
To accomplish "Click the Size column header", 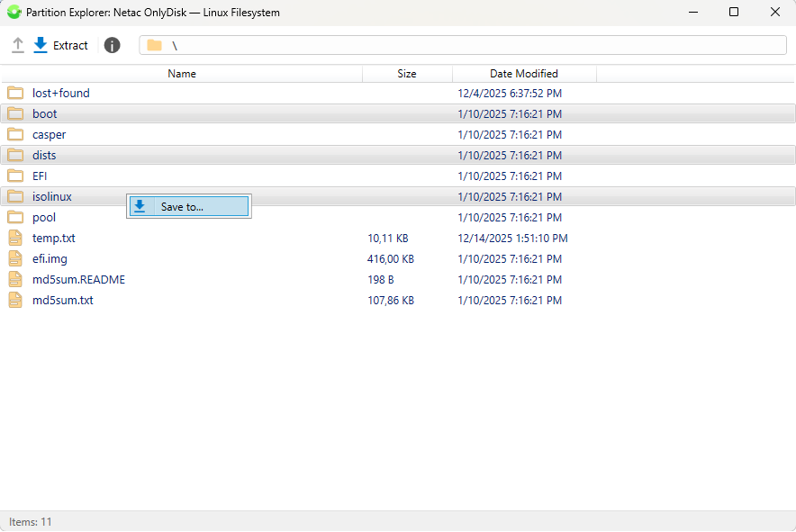I will 406,73.
